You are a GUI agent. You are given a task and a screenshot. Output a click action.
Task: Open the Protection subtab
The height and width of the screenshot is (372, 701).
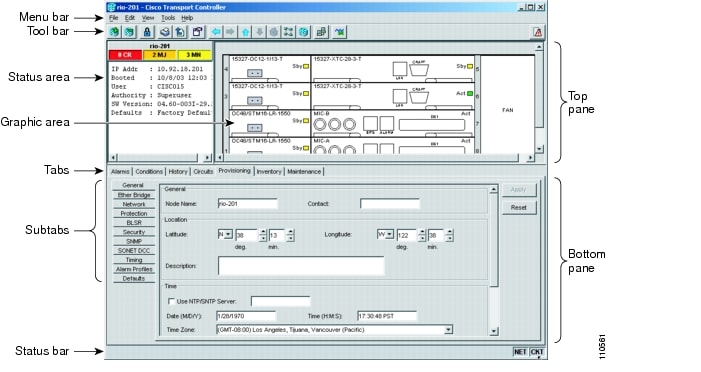[134, 214]
